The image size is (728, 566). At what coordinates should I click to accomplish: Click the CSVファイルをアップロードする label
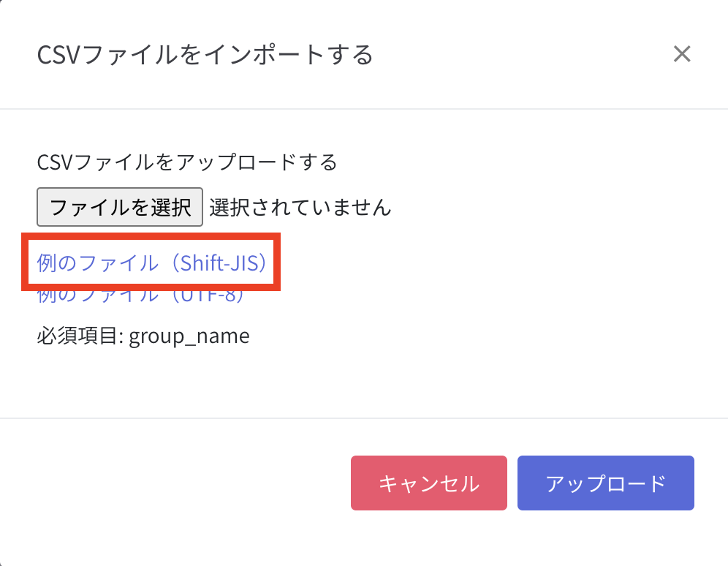point(187,162)
